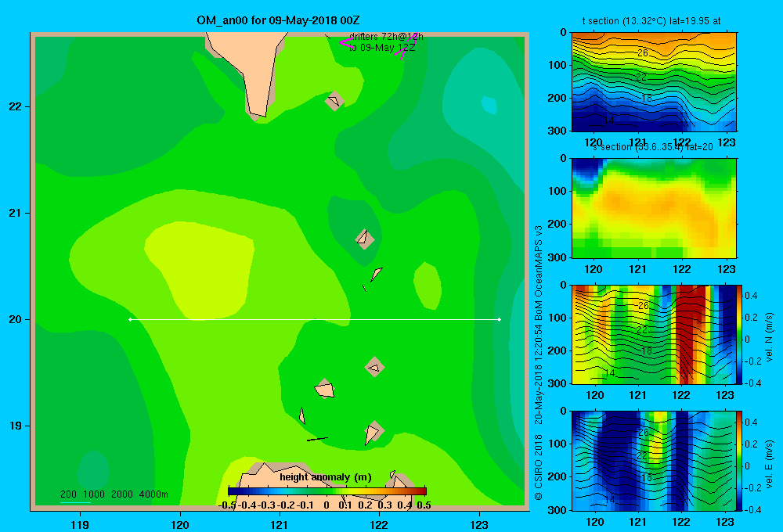Click the 26 contour label in temperature section
The image size is (783, 532).
[643, 53]
